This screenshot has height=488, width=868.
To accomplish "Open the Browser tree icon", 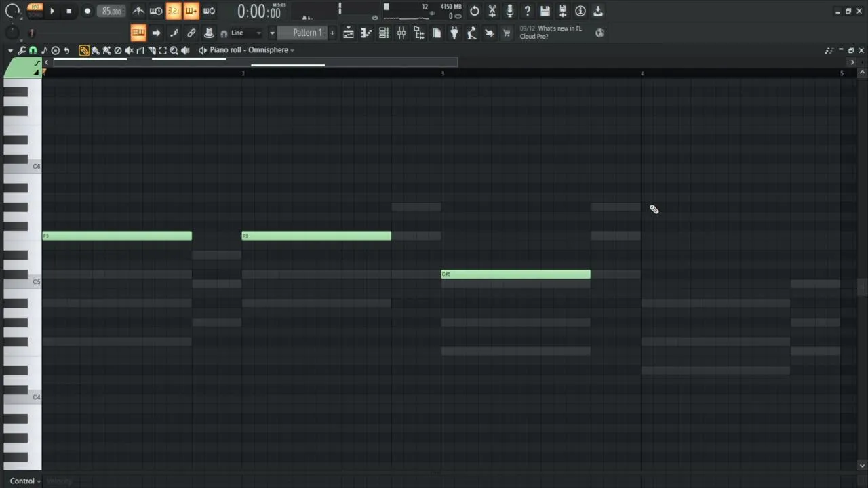I will tap(419, 33).
